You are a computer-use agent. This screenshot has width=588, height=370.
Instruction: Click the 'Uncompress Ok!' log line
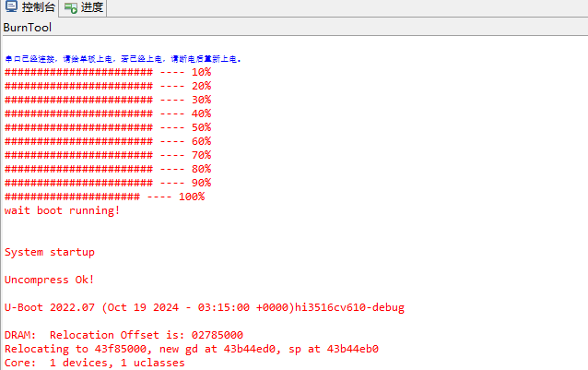click(x=50, y=280)
